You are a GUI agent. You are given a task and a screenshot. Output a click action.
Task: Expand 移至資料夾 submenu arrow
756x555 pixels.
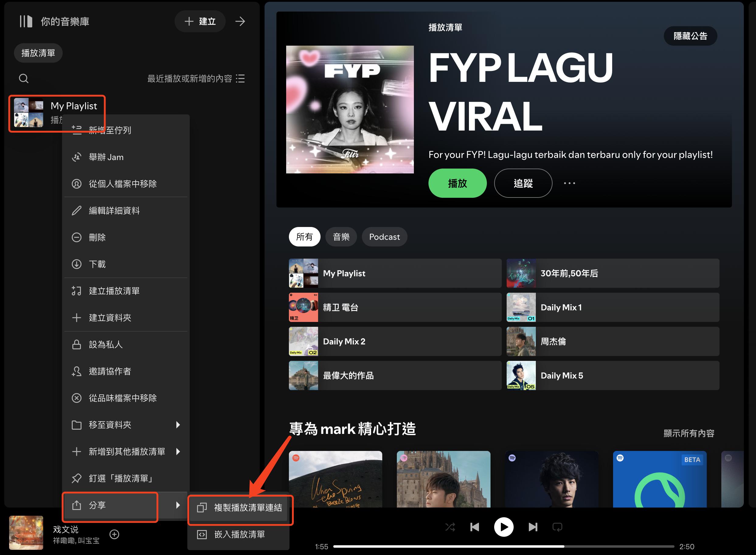[178, 425]
